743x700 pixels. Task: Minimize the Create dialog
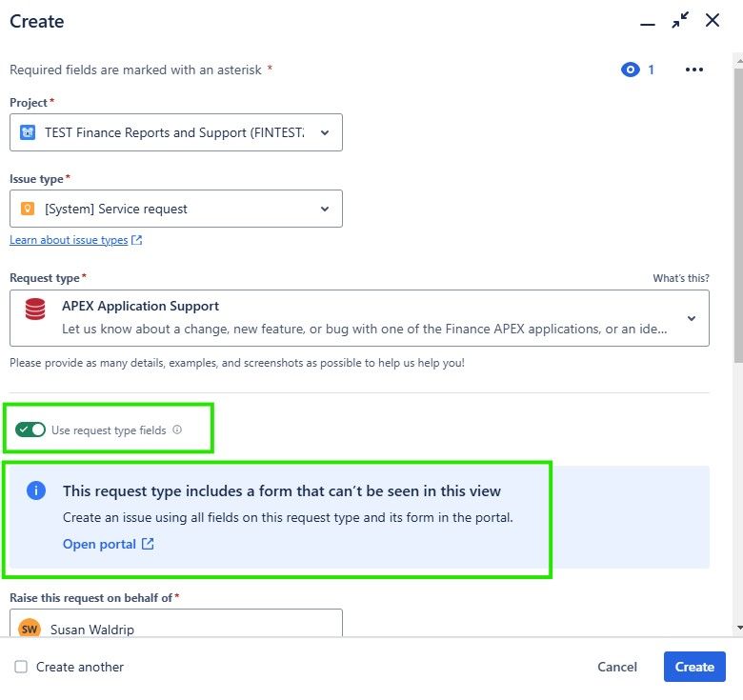[x=648, y=24]
